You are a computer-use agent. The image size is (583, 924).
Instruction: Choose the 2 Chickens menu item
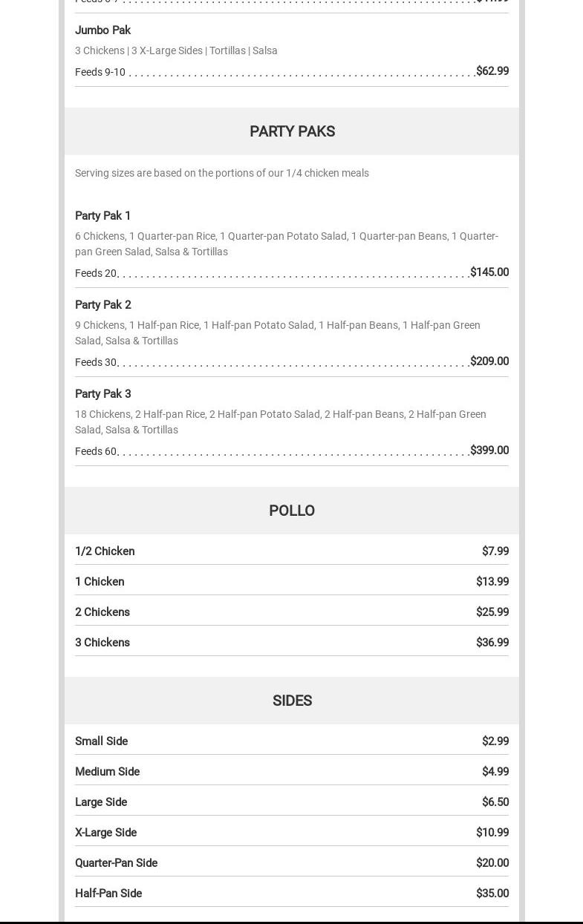click(x=102, y=612)
